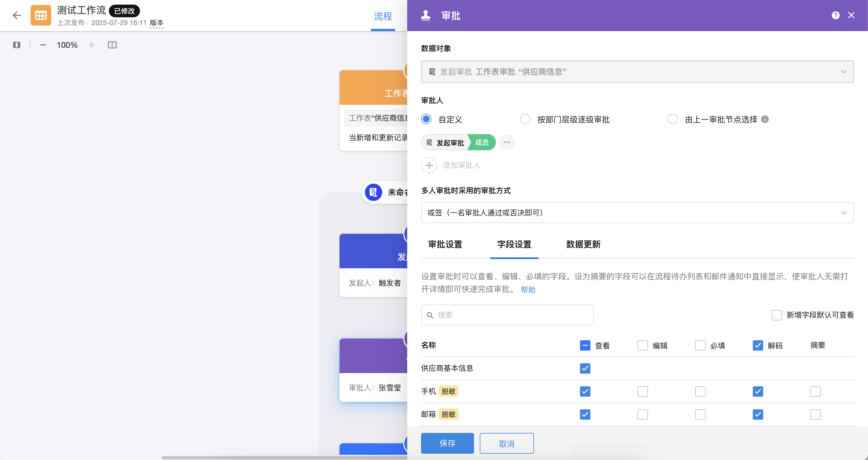The image size is (868, 460).
Task: Click document icon in 数据对象 field
Action: [x=432, y=72]
